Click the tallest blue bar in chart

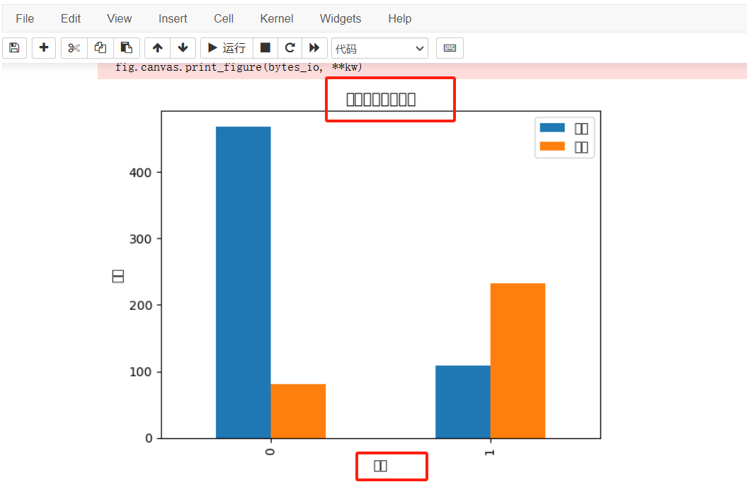pos(243,282)
